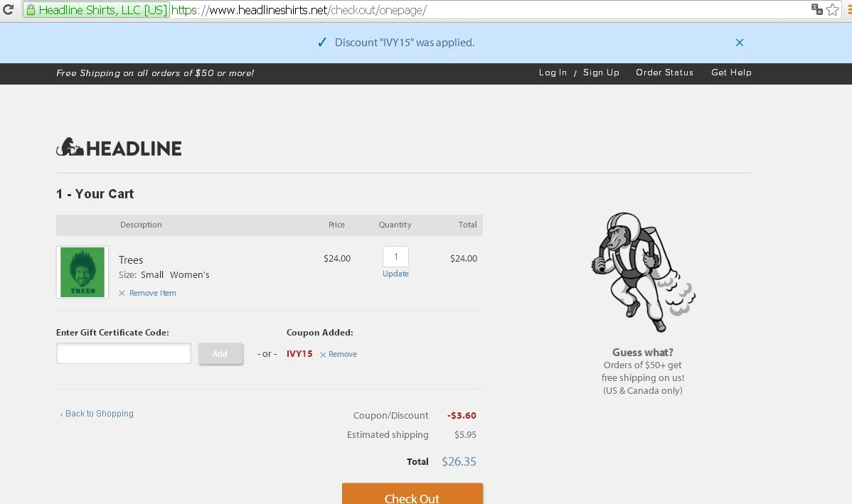This screenshot has height=504, width=852.
Task: Open the Trees shirt product thumbnail
Action: coord(82,272)
